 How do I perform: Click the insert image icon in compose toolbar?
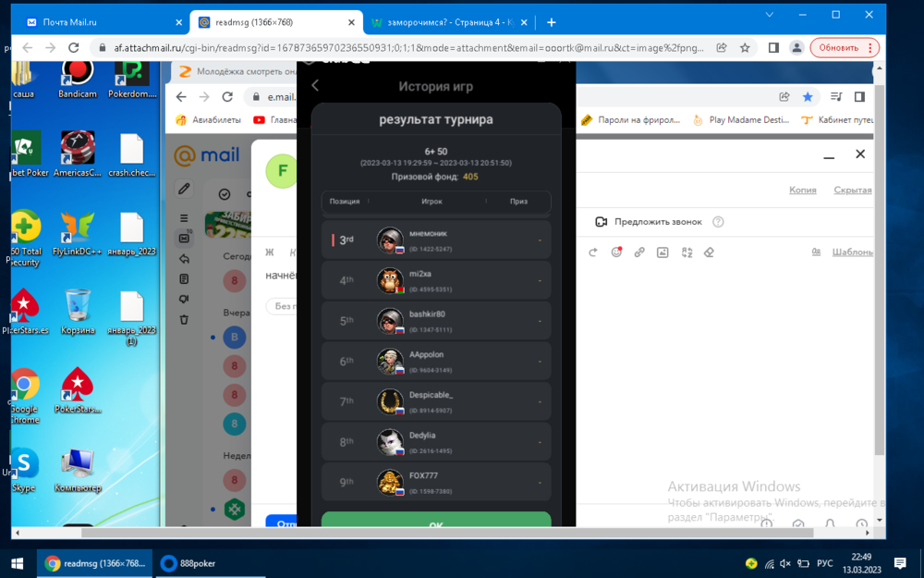pyautogui.click(x=663, y=252)
